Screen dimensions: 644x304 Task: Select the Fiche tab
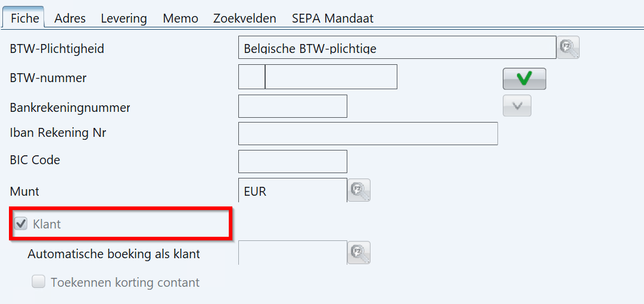pyautogui.click(x=25, y=18)
